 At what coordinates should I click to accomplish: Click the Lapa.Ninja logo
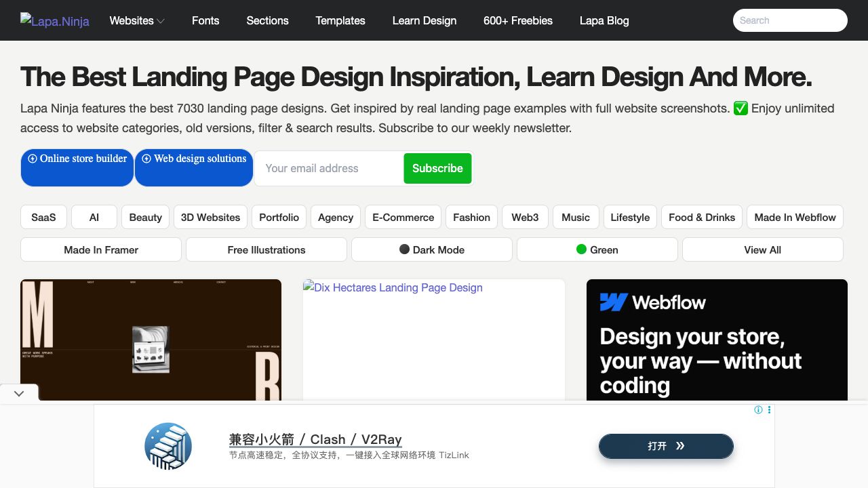55,21
